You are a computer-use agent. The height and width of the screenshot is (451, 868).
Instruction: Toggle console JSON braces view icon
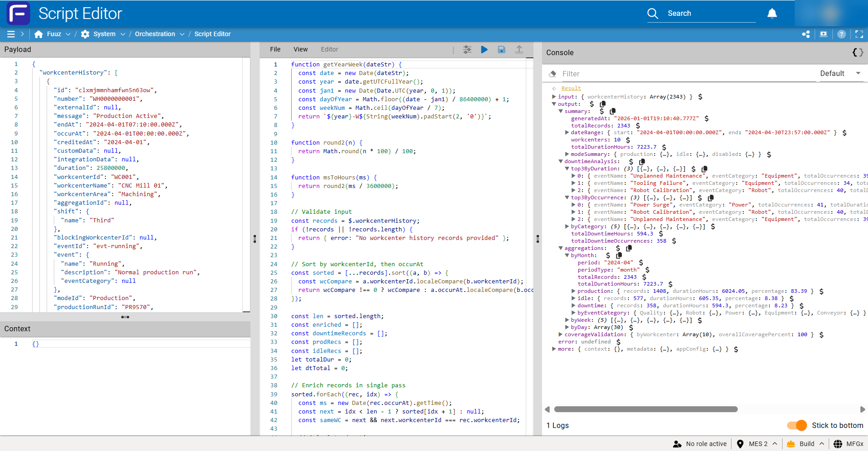point(858,52)
